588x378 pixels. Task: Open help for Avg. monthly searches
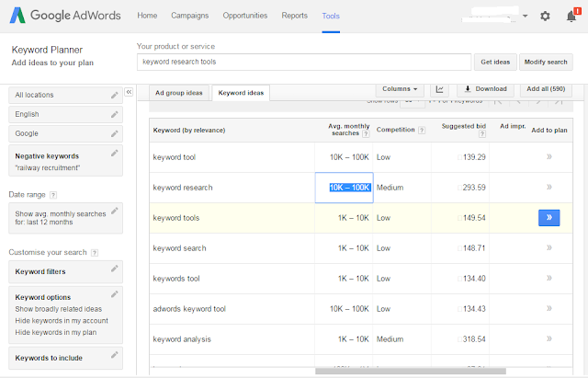click(366, 134)
